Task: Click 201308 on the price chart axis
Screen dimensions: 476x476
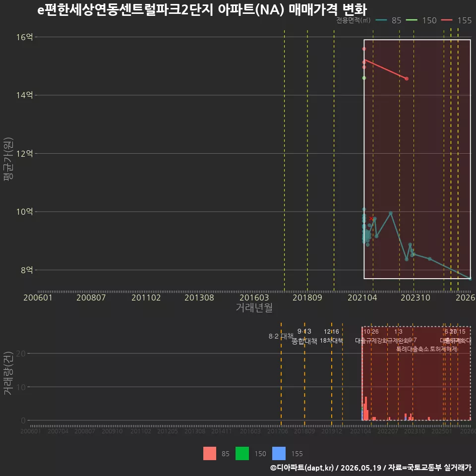Action: 199,297
